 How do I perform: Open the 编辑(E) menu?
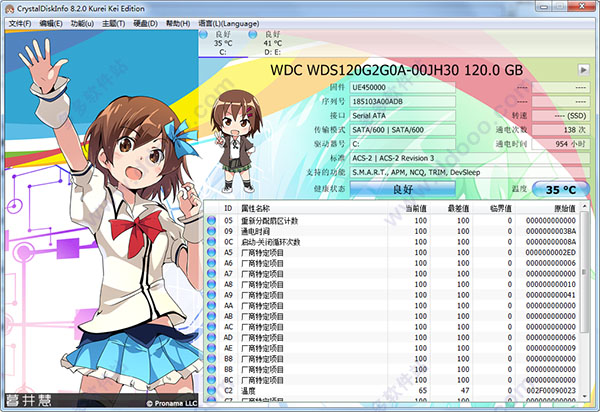[51, 24]
